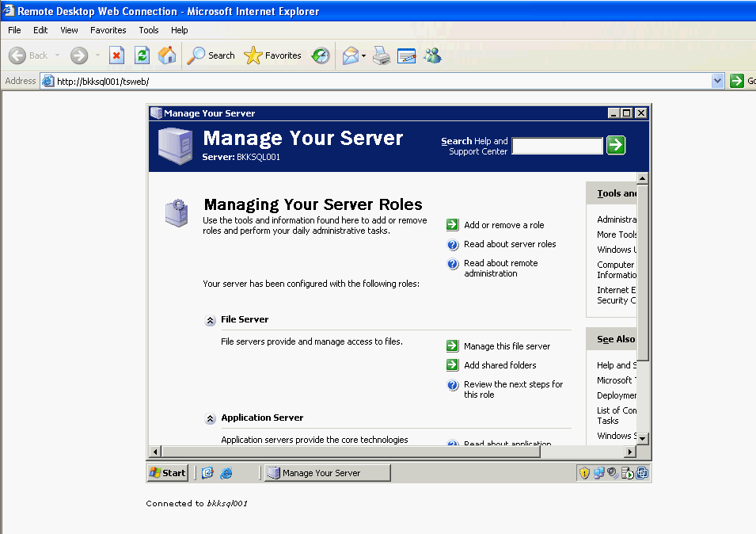The height and width of the screenshot is (534, 756).
Task: Click the help icon beside Read about remote administration
Action: (x=452, y=264)
